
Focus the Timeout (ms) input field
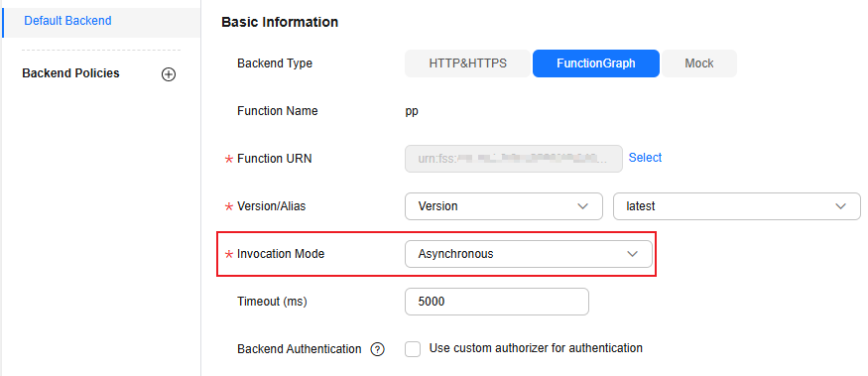[497, 302]
